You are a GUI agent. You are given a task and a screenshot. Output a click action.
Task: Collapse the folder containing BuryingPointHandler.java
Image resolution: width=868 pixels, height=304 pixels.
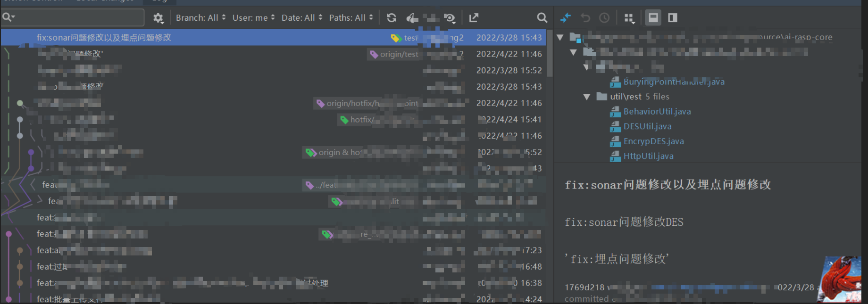point(586,67)
